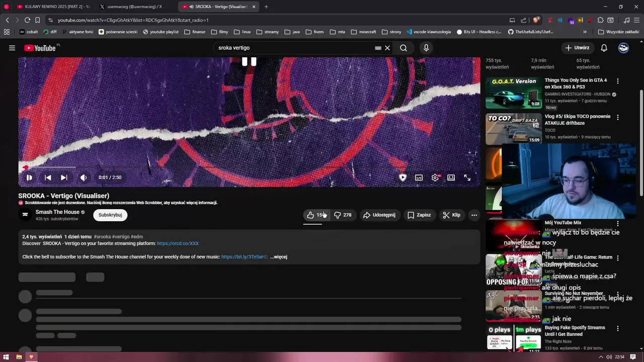Open the account avatar menu
The image size is (644, 362).
pyautogui.click(x=623, y=48)
